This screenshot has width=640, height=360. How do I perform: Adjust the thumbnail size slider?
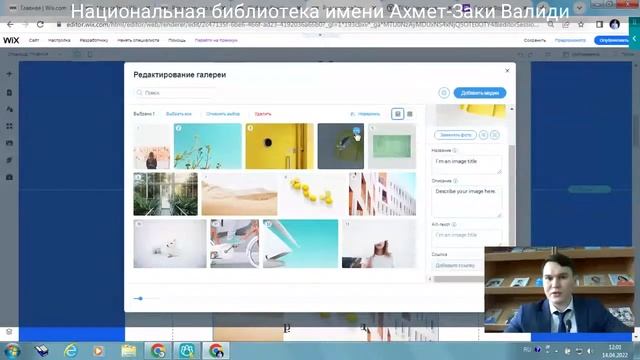pos(140,298)
